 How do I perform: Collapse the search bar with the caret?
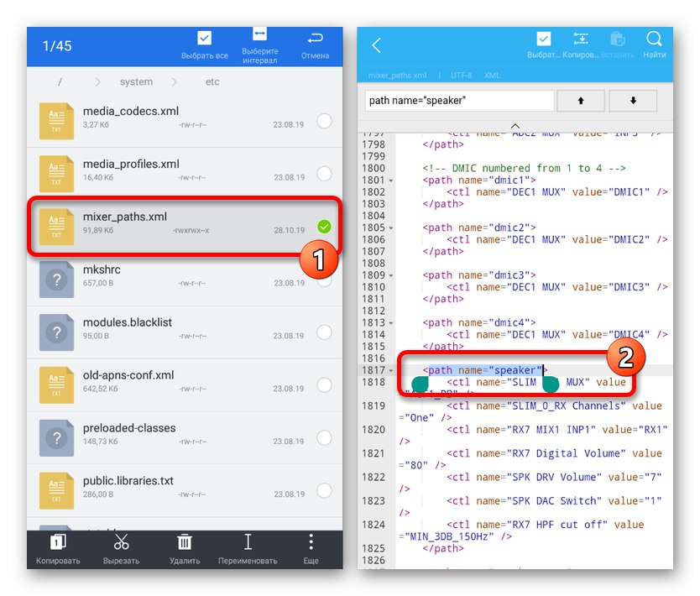pyautogui.click(x=515, y=126)
